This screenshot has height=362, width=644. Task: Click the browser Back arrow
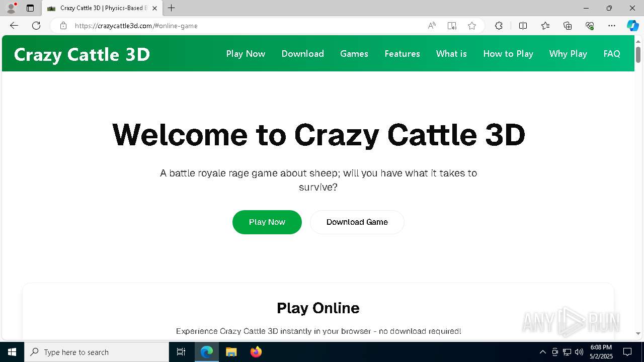pyautogui.click(x=14, y=26)
